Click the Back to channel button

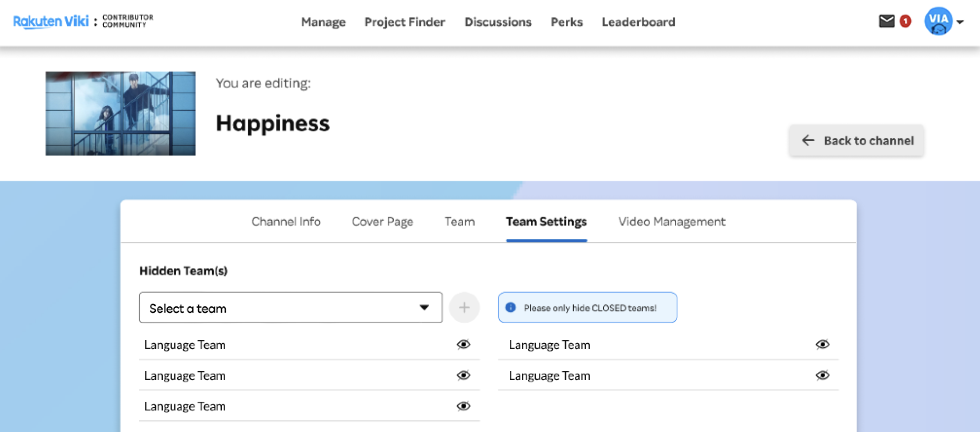click(x=857, y=140)
